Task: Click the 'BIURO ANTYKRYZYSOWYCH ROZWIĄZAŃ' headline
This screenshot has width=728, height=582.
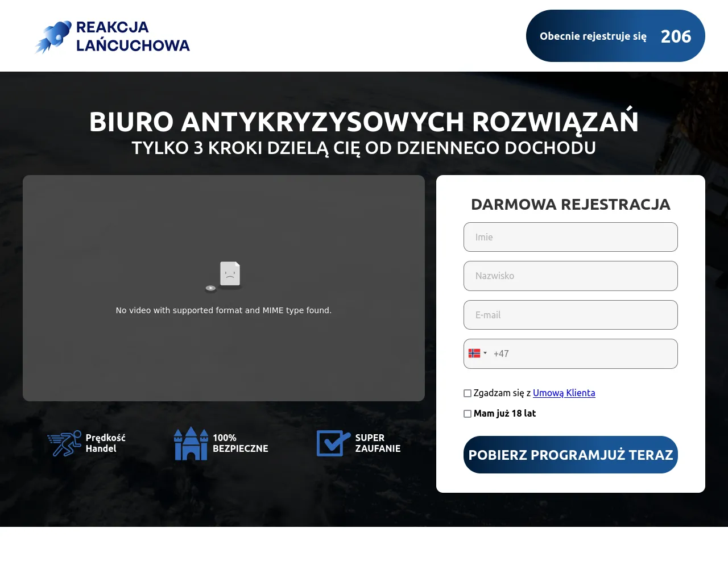Action: point(364,121)
